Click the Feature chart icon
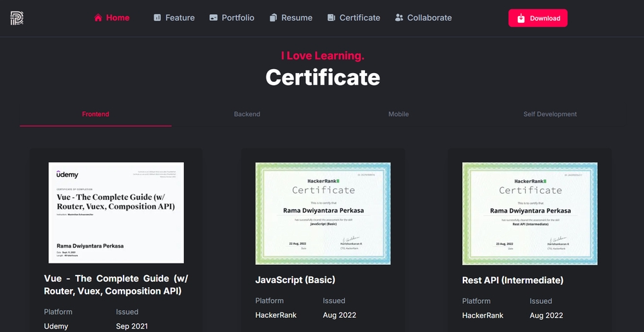 157,17
